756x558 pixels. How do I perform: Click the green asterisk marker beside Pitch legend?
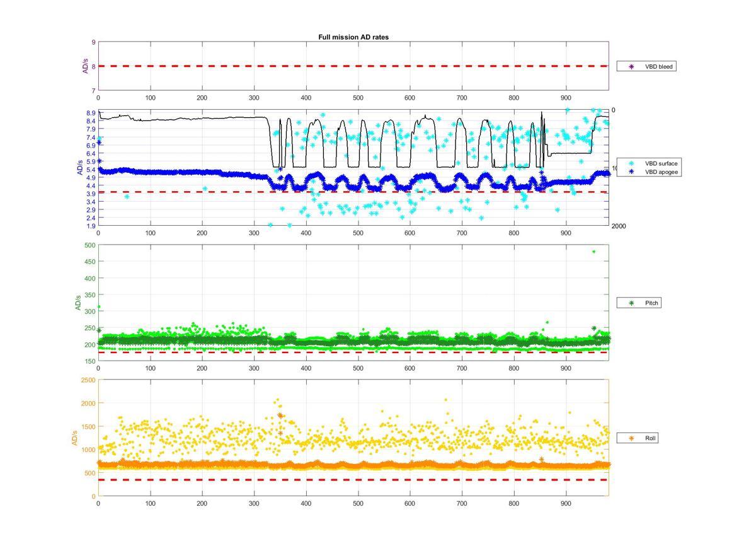pos(631,303)
